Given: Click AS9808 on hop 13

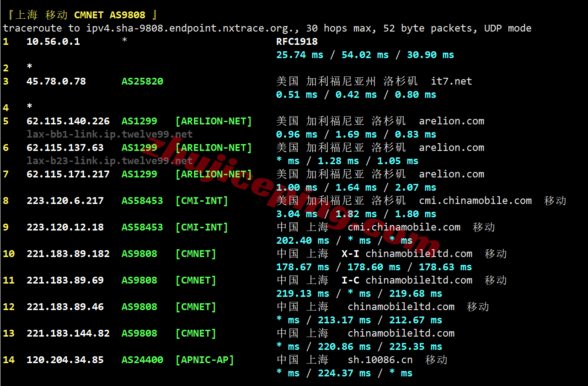Looking at the screenshot, I should (139, 333).
